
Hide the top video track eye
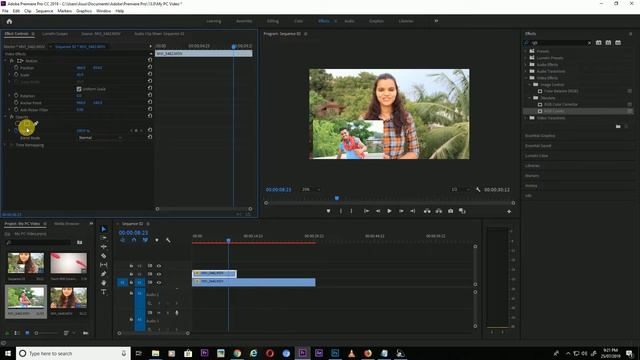tap(159, 266)
